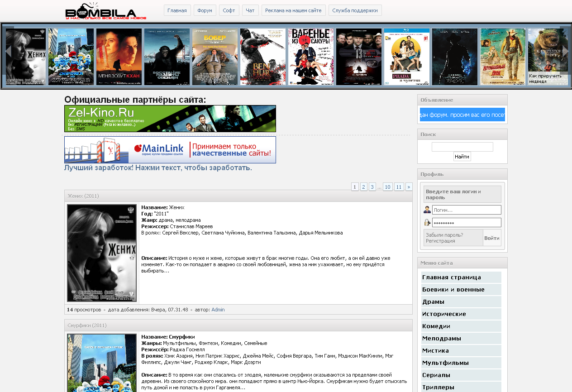Open Смурфики (2011) entry title
This screenshot has height=392, width=572.
[87, 325]
